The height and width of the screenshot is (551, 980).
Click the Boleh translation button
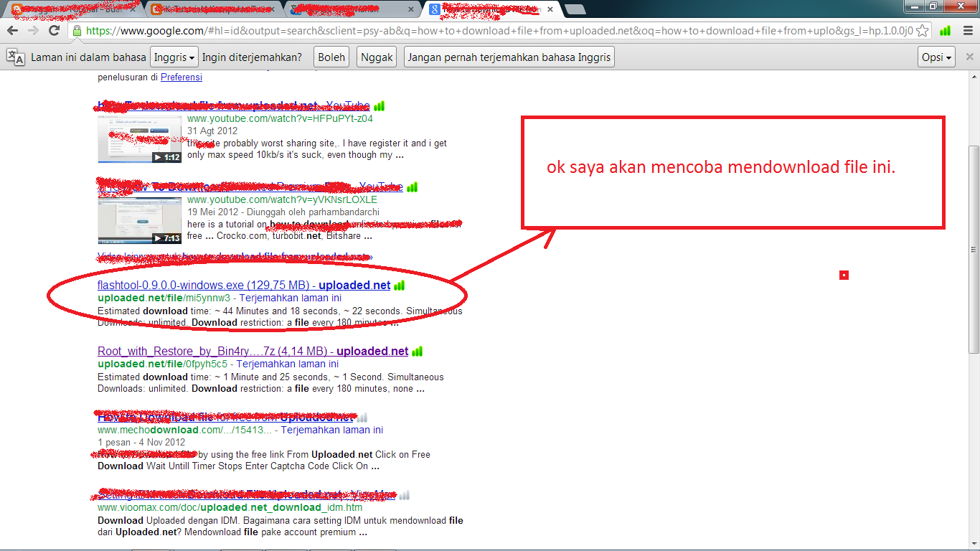(331, 56)
